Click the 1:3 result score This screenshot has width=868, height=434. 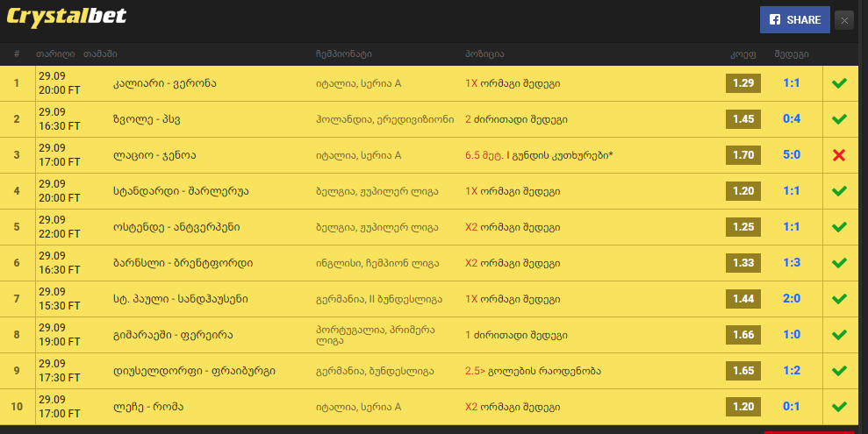[792, 263]
